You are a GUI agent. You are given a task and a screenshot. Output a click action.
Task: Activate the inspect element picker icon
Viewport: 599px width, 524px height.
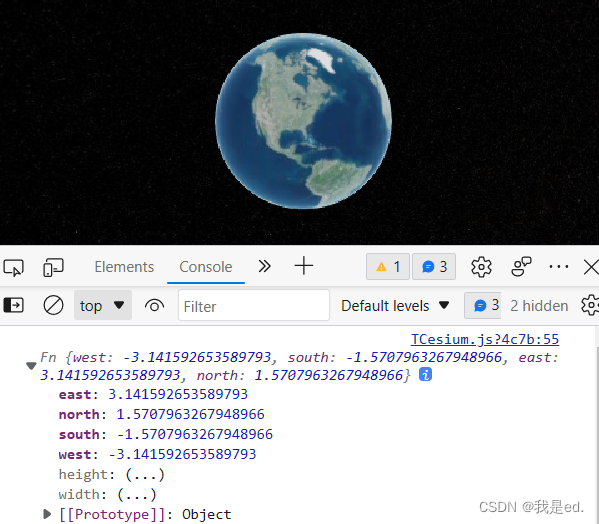click(x=13, y=267)
